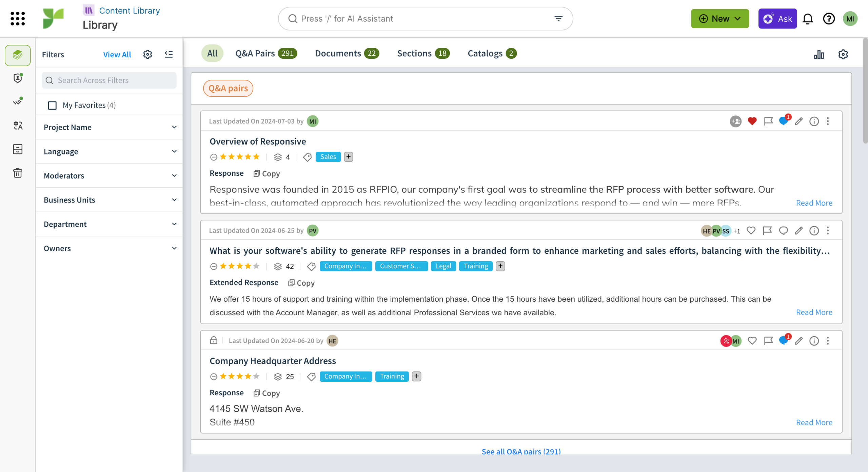Click View All filters link
This screenshot has width=868, height=472.
pyautogui.click(x=117, y=55)
